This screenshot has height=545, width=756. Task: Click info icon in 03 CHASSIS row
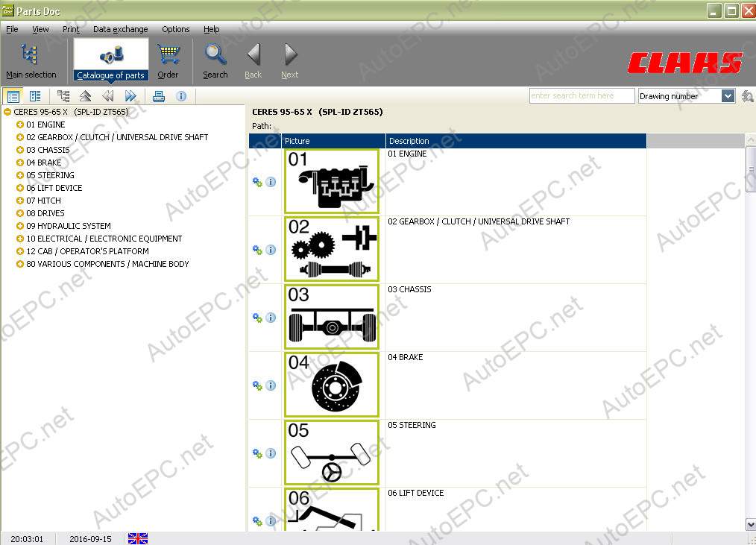[271, 318]
